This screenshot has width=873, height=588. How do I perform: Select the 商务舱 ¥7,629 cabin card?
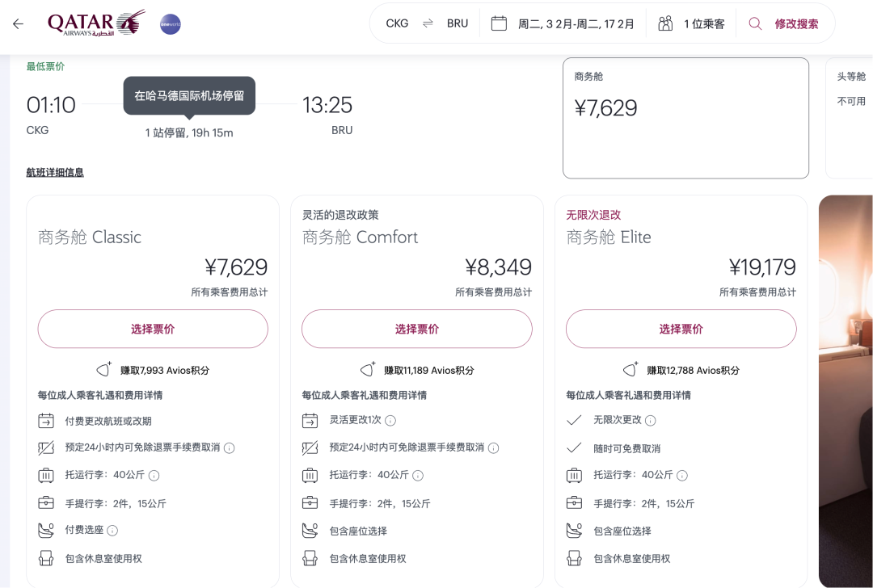pos(685,118)
